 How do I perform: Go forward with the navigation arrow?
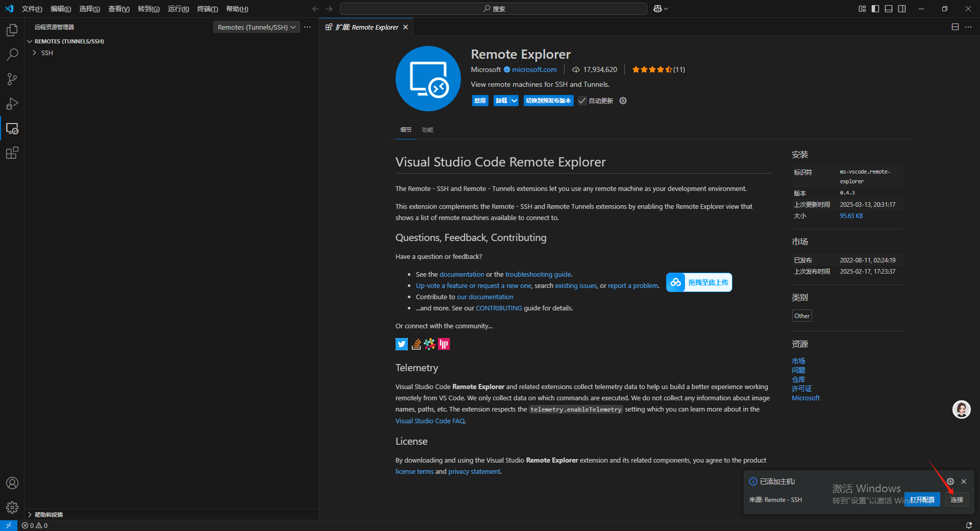(329, 9)
